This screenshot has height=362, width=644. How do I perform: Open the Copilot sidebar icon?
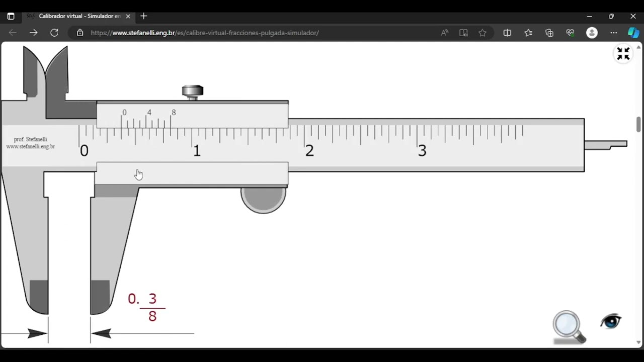pos(633,33)
